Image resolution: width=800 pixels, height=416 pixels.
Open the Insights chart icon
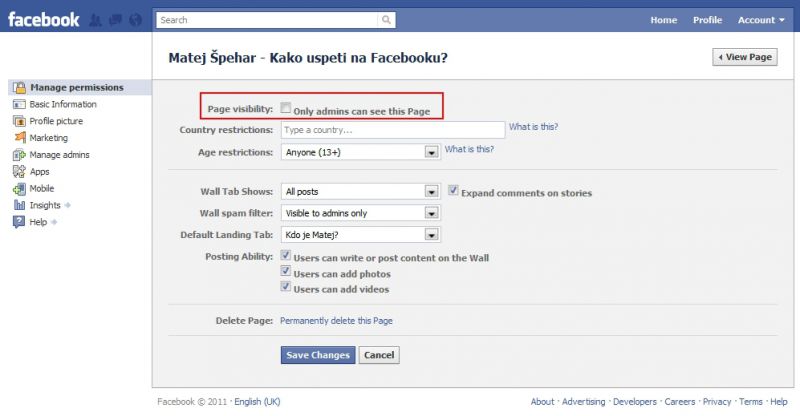tap(19, 205)
